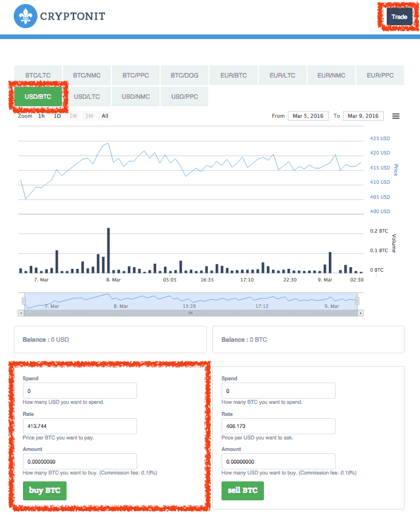This screenshot has height=517, width=420.
Task: Select the BTC/PPC pair tab
Action: [136, 75]
